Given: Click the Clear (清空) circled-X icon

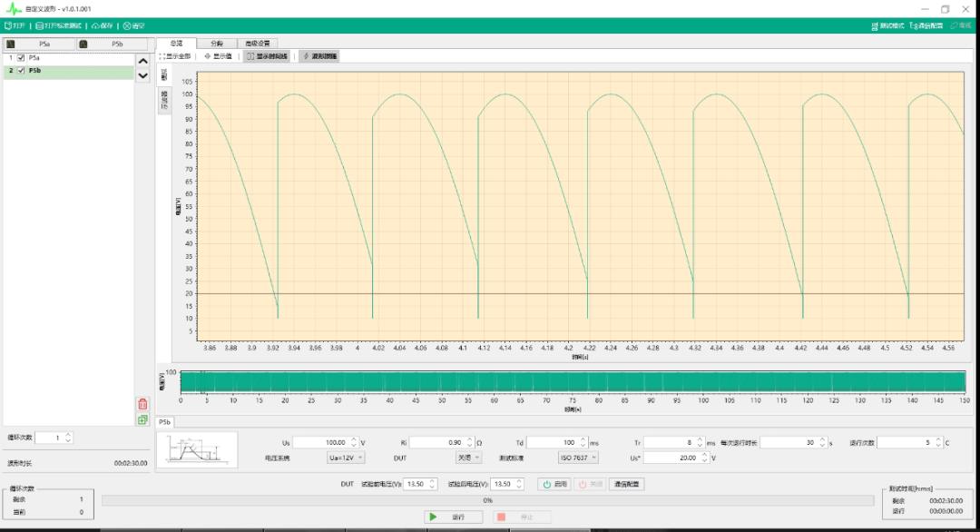Looking at the screenshot, I should (133, 25).
